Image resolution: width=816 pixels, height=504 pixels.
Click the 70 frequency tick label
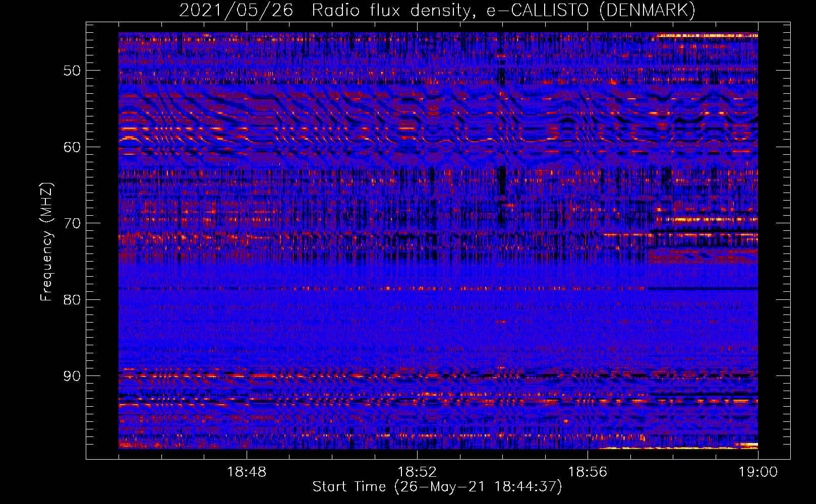[72, 223]
